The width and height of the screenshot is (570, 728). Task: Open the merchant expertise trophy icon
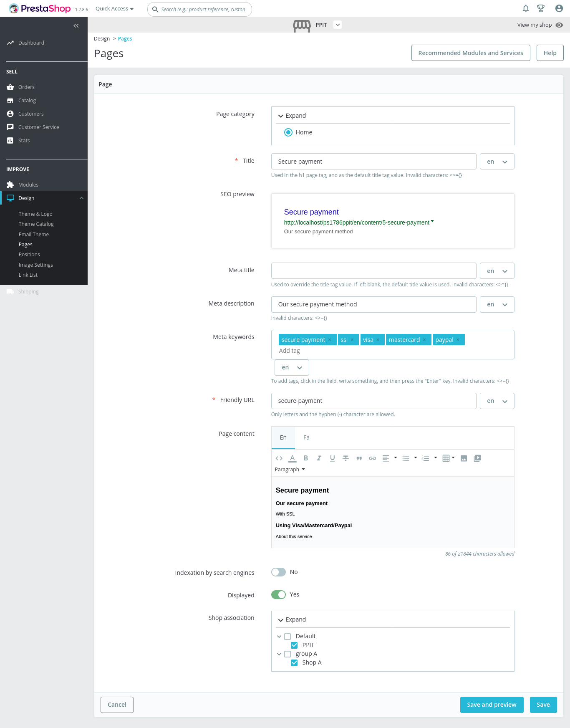pyautogui.click(x=541, y=8)
